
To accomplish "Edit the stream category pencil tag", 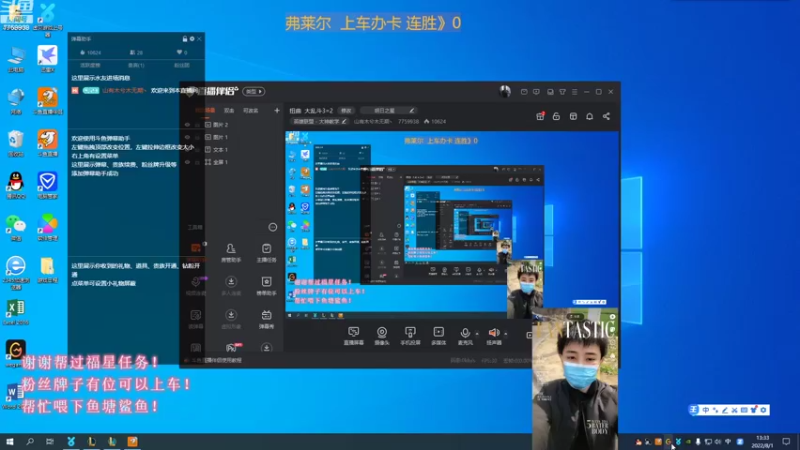I will tap(319, 121).
